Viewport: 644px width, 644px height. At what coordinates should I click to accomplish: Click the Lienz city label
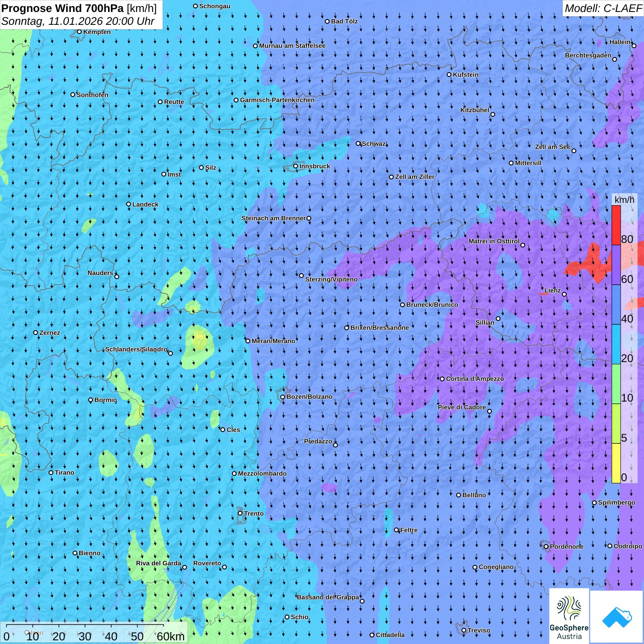coord(552,290)
